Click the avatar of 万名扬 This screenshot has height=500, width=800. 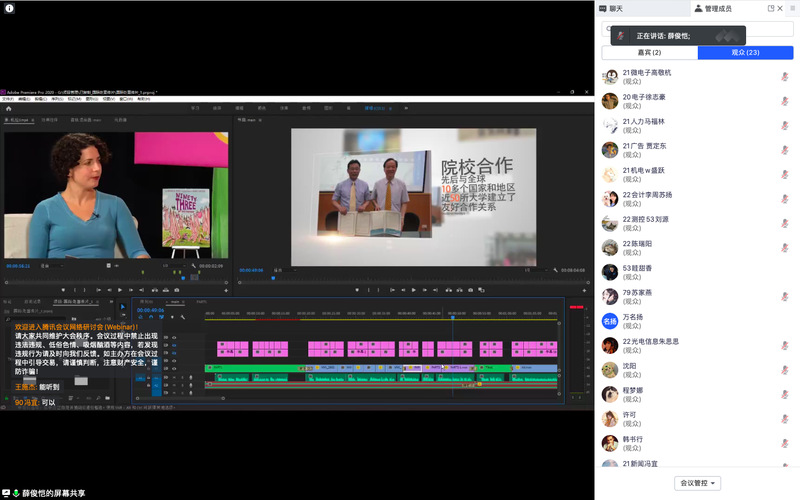click(x=609, y=321)
